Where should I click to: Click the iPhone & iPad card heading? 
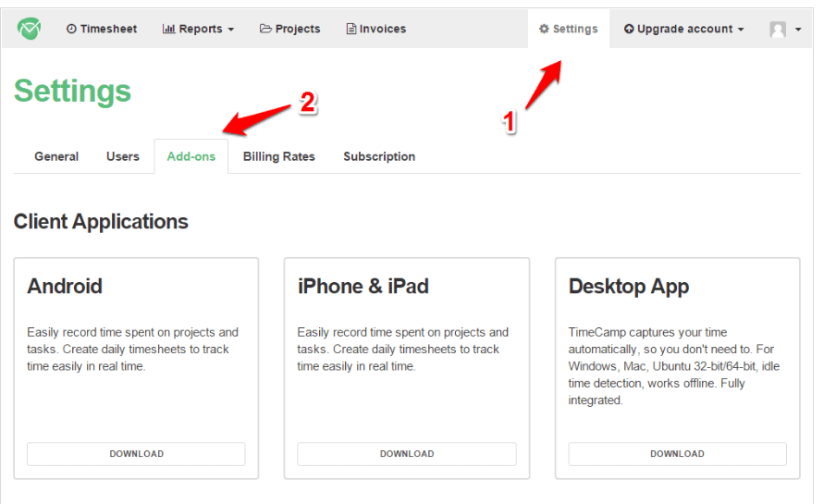(363, 287)
